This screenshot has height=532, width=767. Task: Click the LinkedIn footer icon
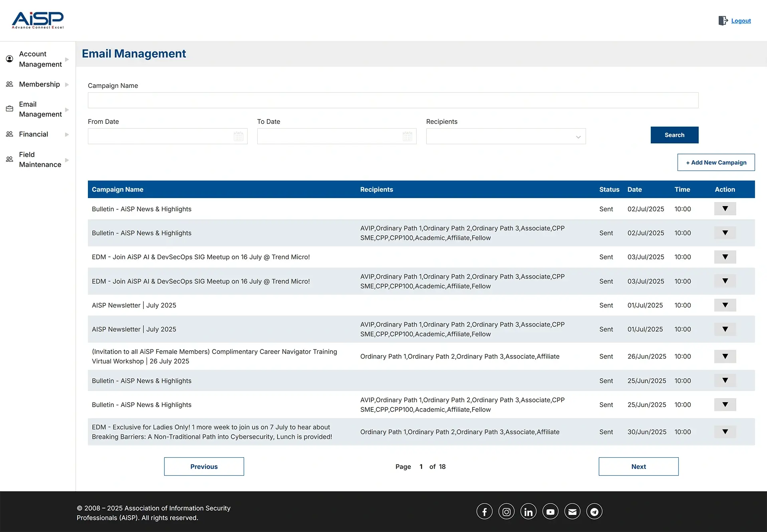pos(528,512)
